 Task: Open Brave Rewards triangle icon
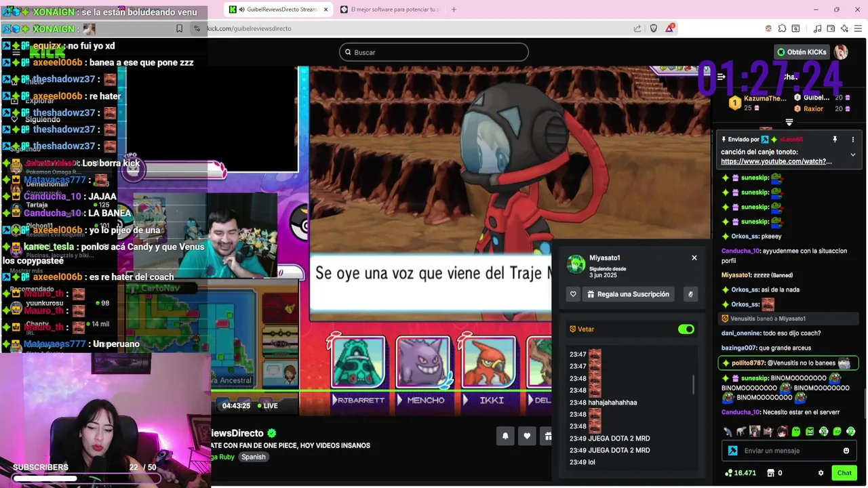coord(670,28)
